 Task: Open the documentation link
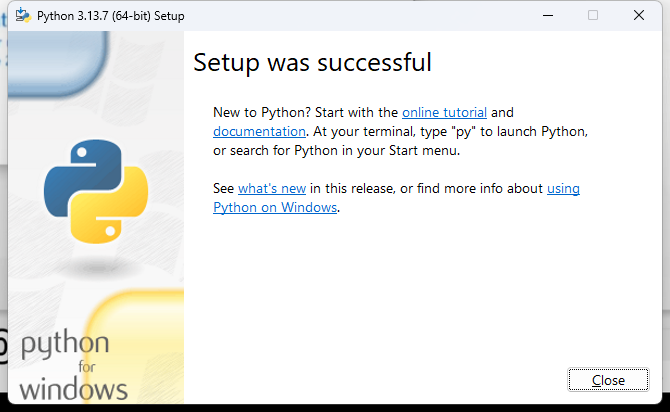click(259, 131)
